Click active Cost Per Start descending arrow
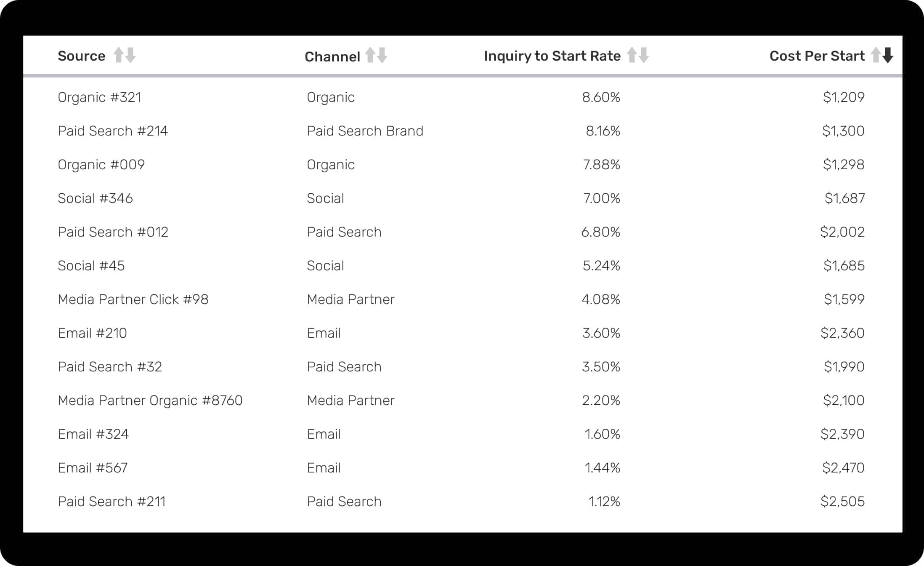This screenshot has height=566, width=924. coord(888,55)
